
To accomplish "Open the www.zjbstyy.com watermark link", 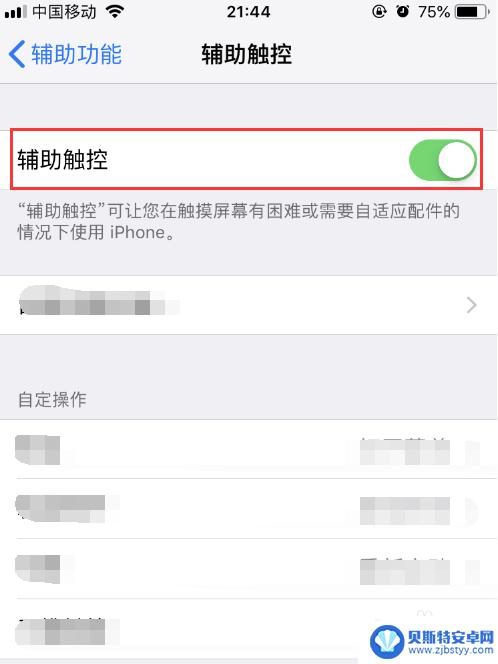I will (x=451, y=650).
